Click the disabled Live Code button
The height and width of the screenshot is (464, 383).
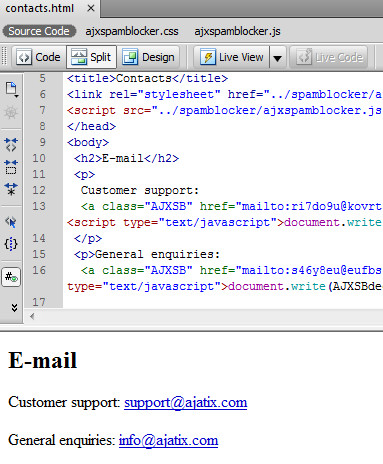coord(329,57)
